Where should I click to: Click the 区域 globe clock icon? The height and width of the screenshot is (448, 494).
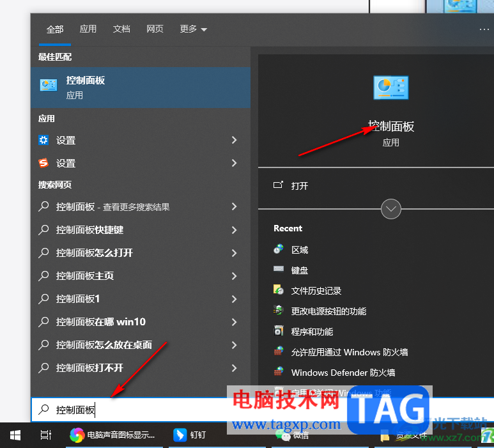[x=278, y=249]
